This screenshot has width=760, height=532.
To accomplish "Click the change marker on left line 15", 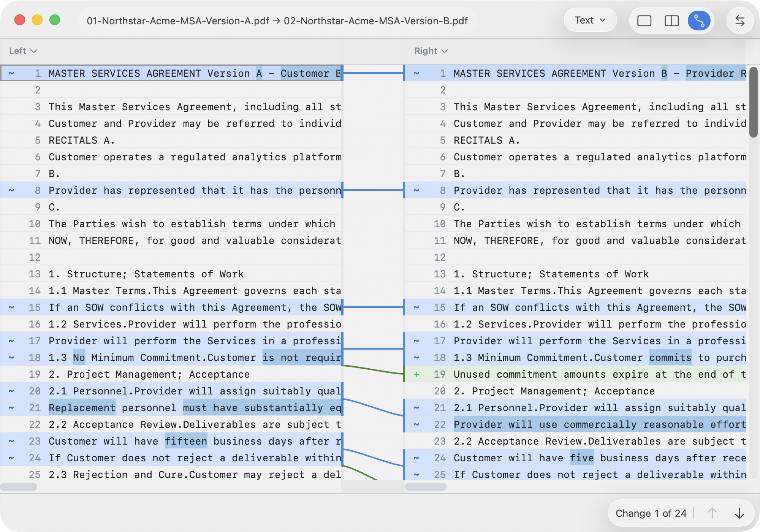I will point(11,307).
